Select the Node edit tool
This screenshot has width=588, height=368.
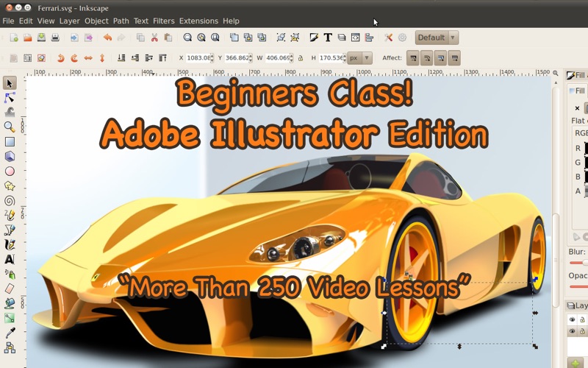(x=10, y=98)
